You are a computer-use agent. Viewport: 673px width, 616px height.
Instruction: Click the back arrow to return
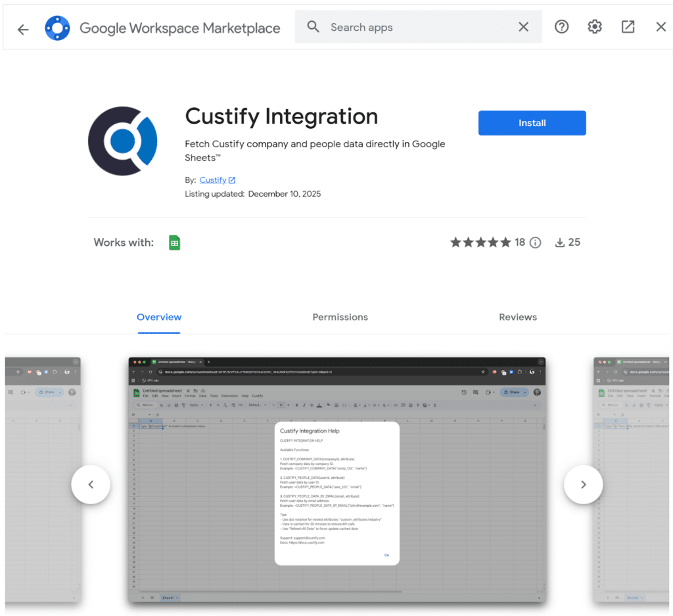coord(23,28)
